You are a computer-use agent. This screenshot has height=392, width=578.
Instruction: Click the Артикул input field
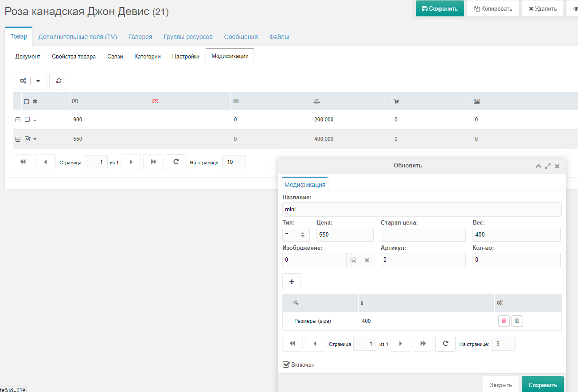pos(423,260)
